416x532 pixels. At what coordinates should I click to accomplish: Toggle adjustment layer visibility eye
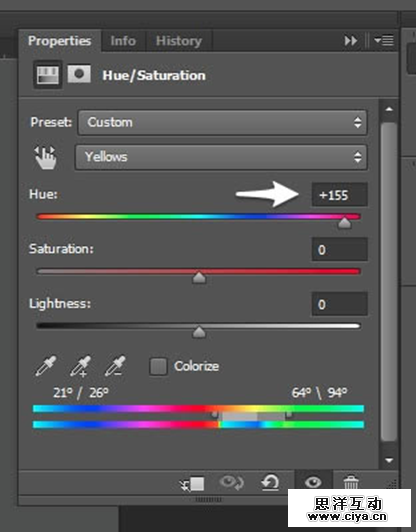click(x=313, y=482)
